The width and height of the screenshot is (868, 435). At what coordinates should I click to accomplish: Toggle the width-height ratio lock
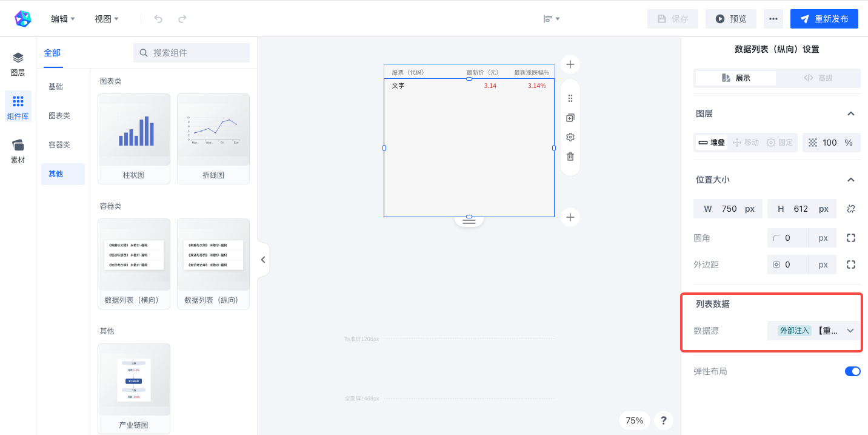pos(851,209)
